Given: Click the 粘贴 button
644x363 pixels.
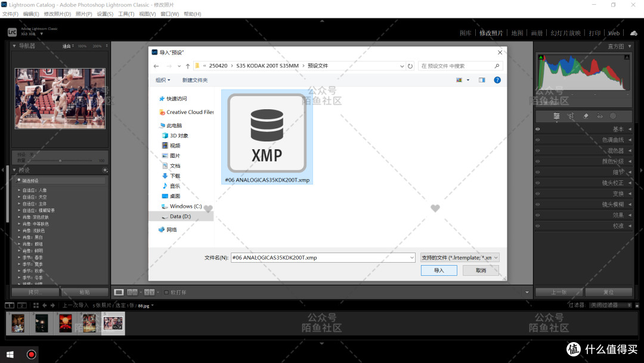Looking at the screenshot, I should [85, 293].
